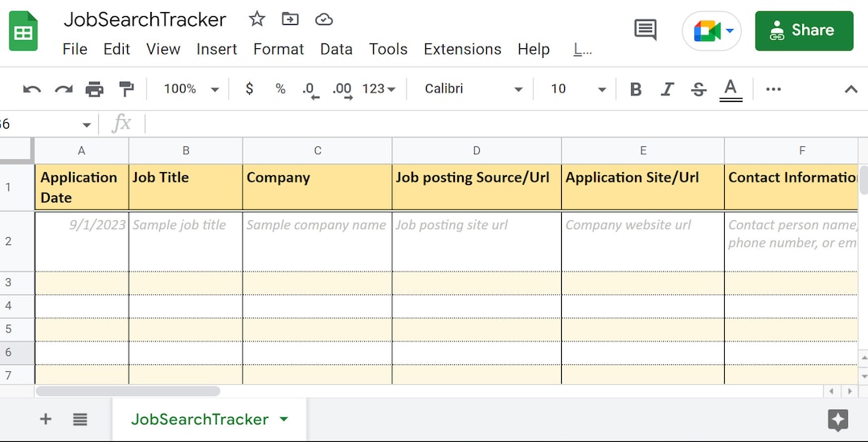Check the cloud save status icon

323,20
